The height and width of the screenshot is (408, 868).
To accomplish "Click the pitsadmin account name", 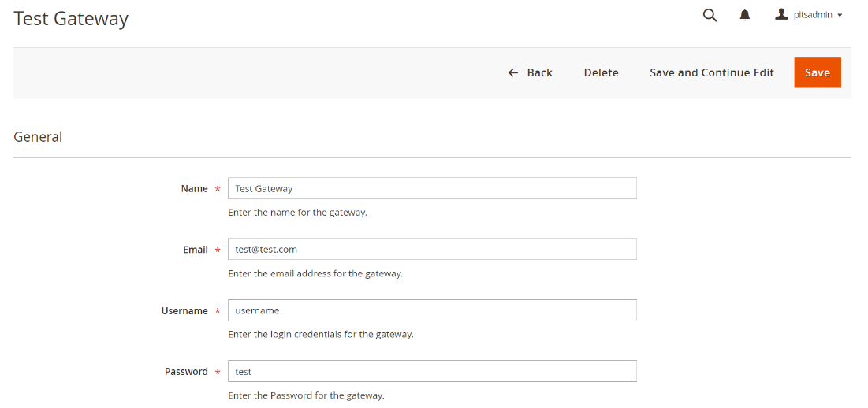I will tap(813, 15).
